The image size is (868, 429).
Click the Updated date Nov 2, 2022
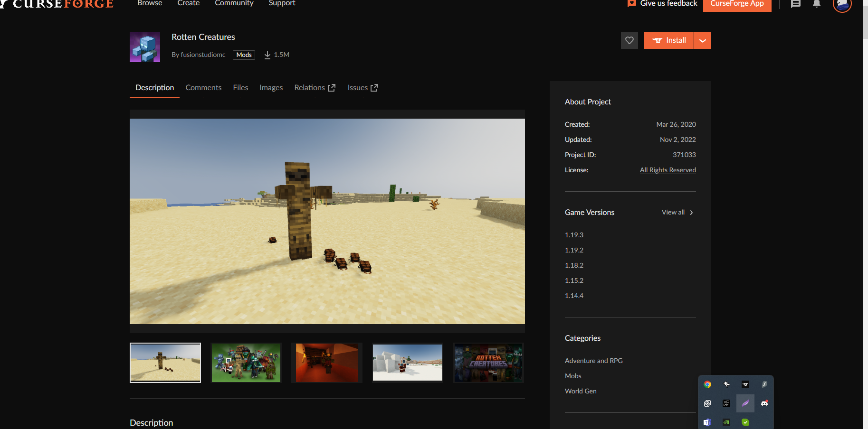(678, 140)
